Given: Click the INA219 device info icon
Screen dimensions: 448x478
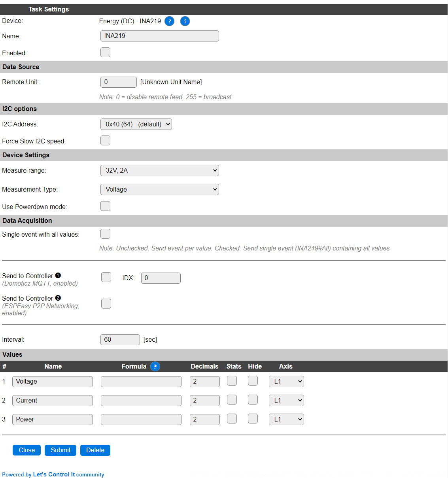Looking at the screenshot, I should click(x=185, y=21).
